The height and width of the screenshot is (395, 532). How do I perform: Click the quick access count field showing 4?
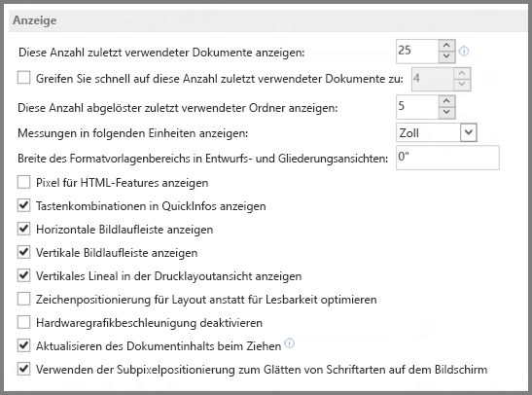pyautogui.click(x=433, y=79)
